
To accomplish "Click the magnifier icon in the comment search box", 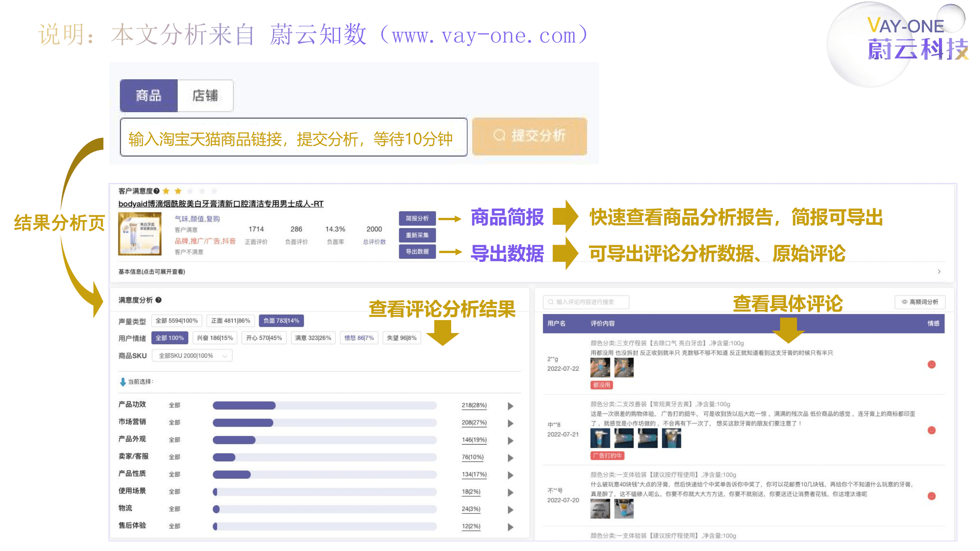I will pyautogui.click(x=551, y=302).
